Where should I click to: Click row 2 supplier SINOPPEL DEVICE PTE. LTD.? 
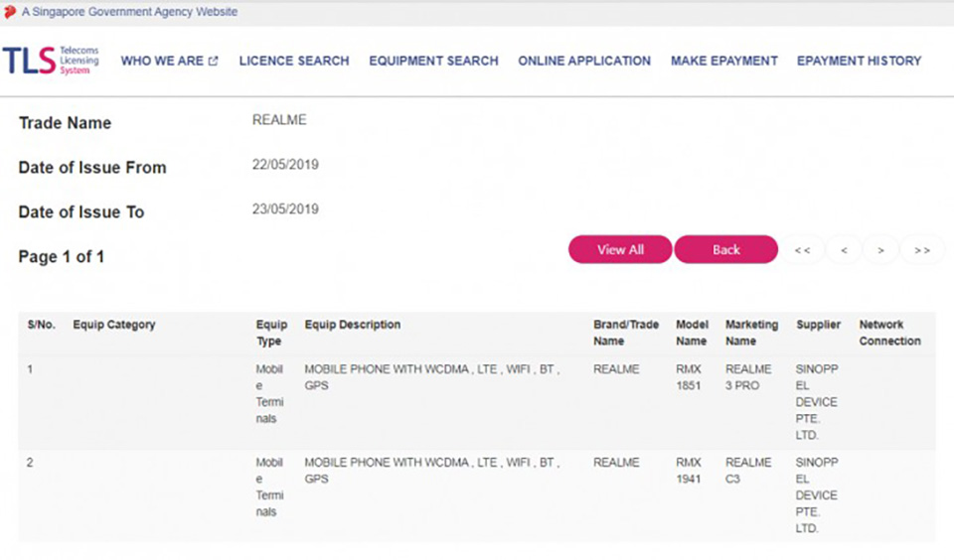coord(817,495)
